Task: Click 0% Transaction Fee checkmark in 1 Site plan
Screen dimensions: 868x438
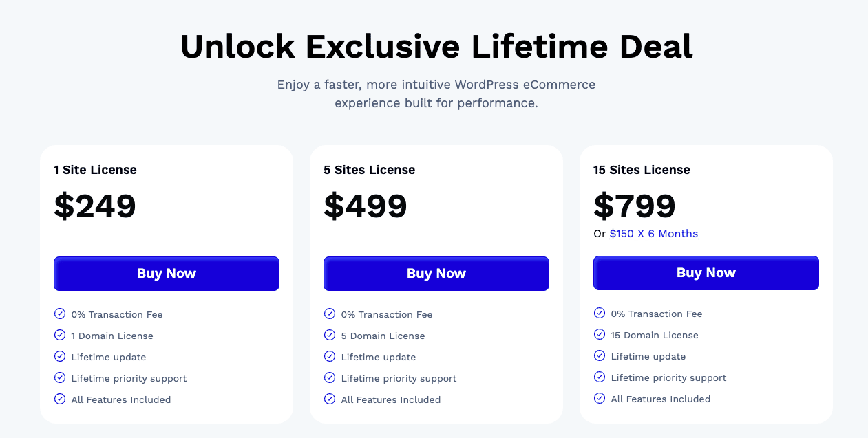Action: (60, 314)
